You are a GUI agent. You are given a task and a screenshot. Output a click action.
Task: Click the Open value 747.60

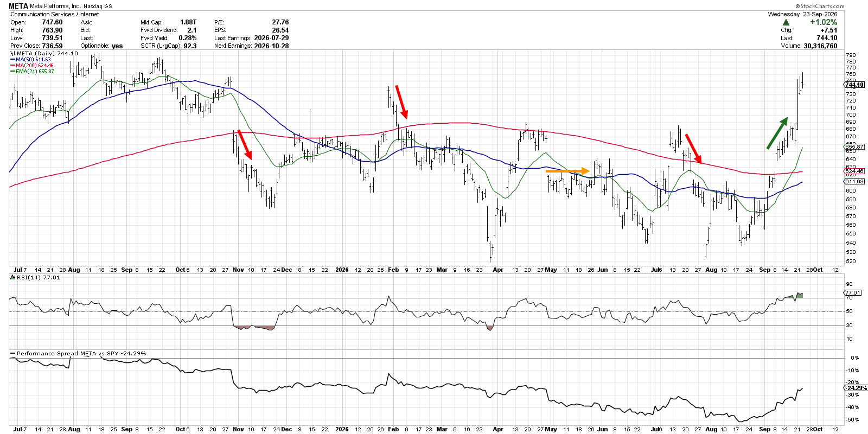pyautogui.click(x=52, y=22)
